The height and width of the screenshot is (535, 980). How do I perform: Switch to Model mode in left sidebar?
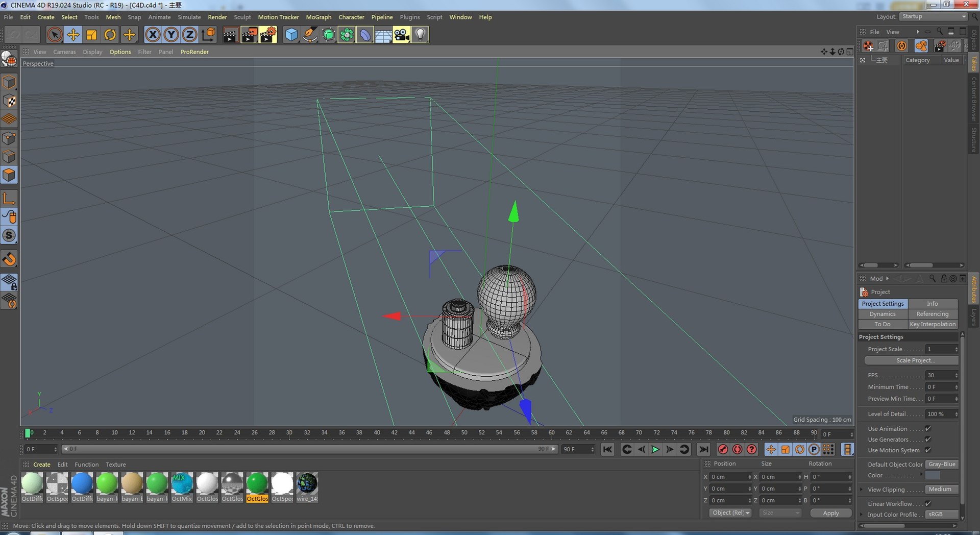9,82
